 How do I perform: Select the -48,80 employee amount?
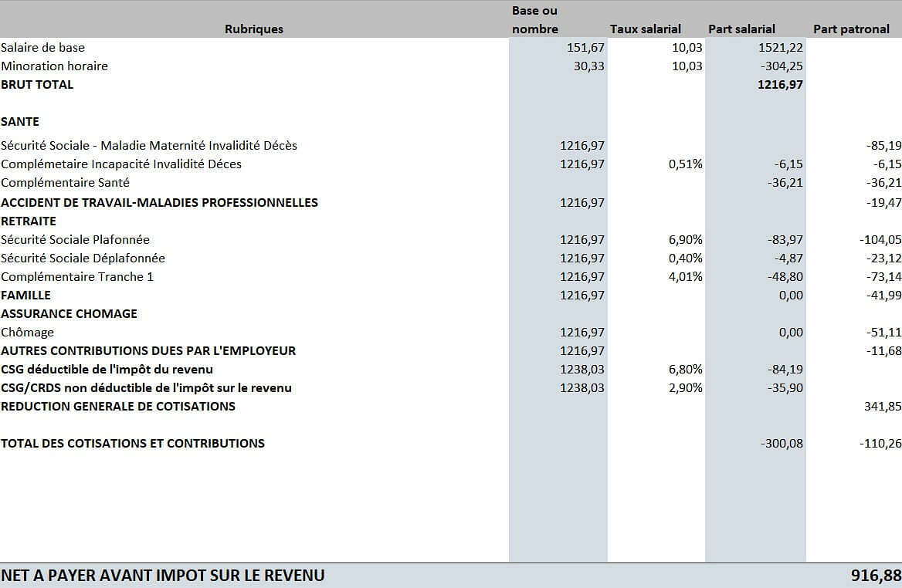coord(785,277)
